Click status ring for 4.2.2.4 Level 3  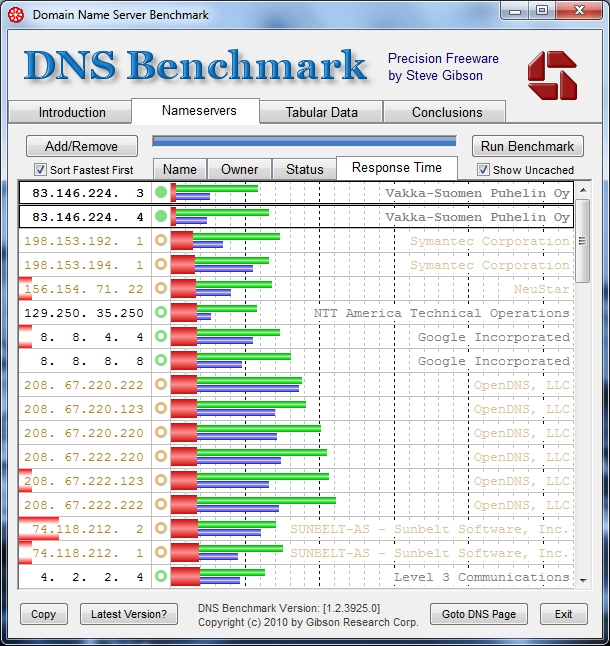tap(161, 577)
